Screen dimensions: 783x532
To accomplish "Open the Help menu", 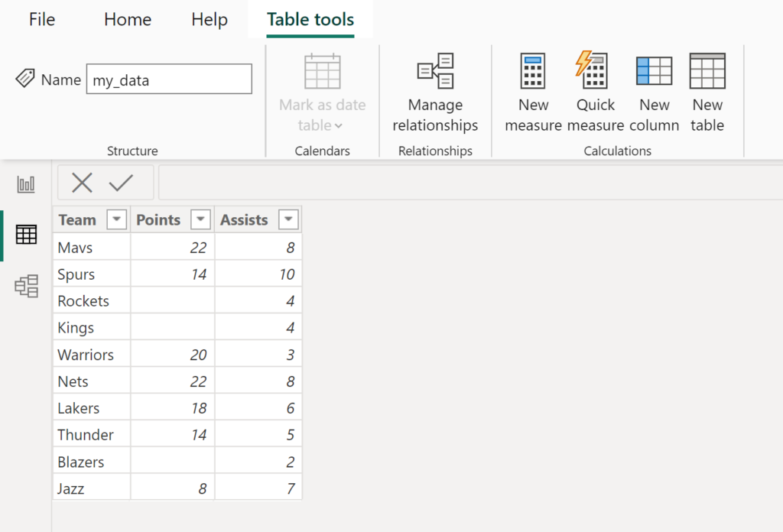I will point(209,20).
